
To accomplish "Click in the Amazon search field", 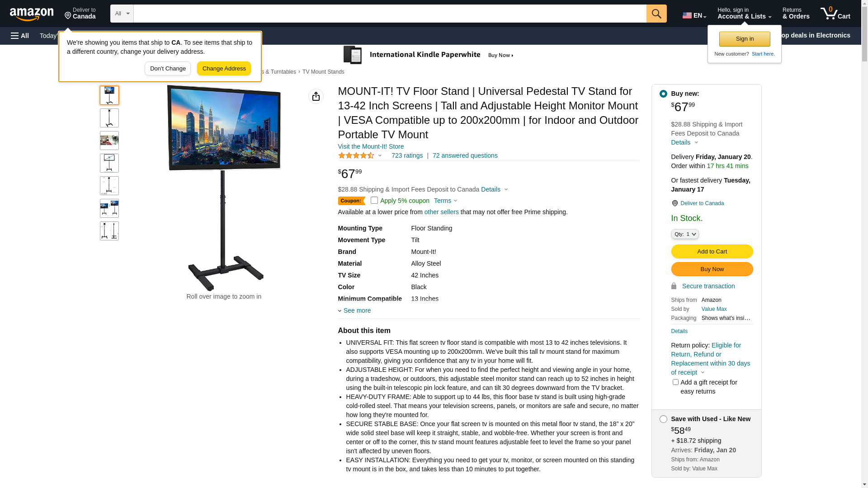I will [390, 14].
